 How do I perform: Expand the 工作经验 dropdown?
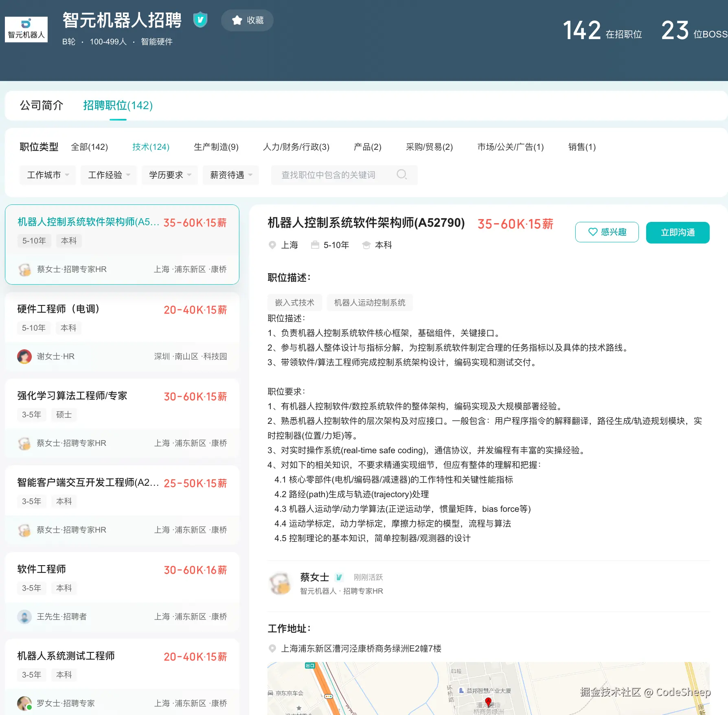coord(109,175)
